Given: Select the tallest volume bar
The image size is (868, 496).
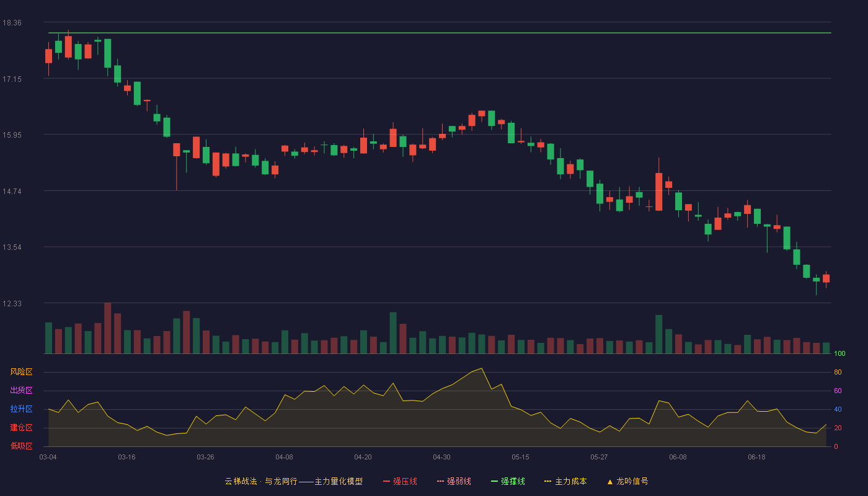Looking at the screenshot, I should click(108, 328).
